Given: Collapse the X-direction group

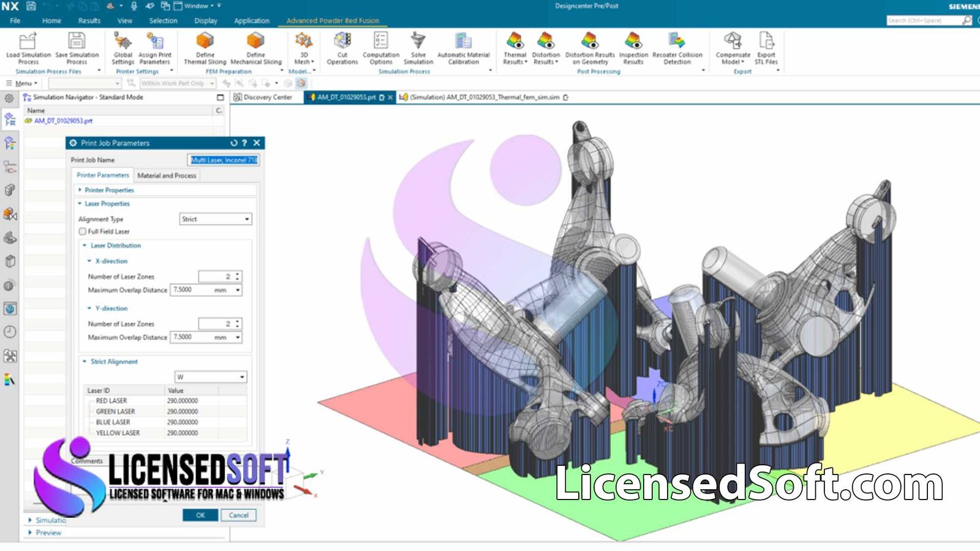Looking at the screenshot, I should pos(111,261).
